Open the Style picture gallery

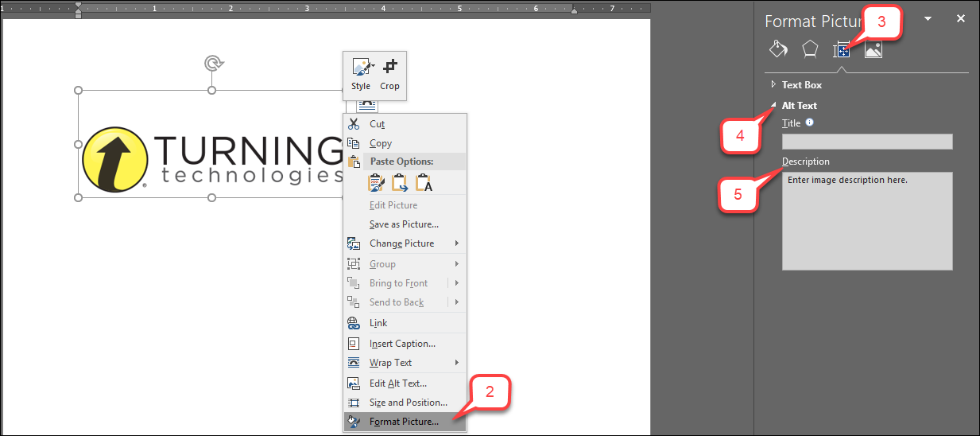tap(361, 76)
